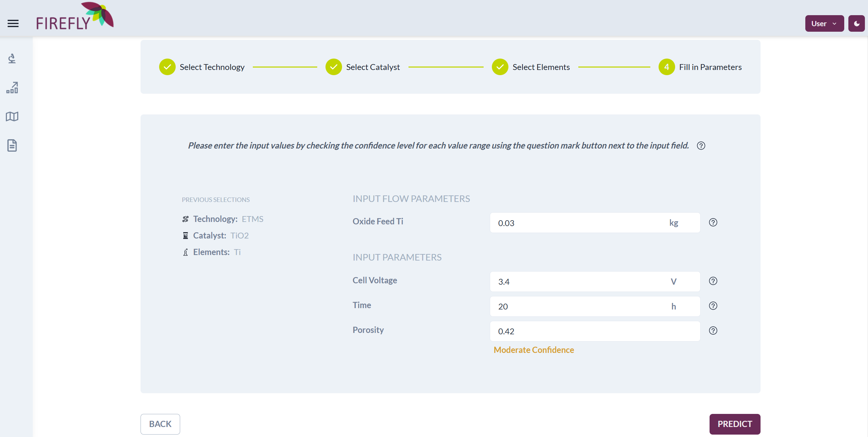Screen dimensions: 868x437
Task: Click help icon beside instruction text
Action: [x=701, y=145]
